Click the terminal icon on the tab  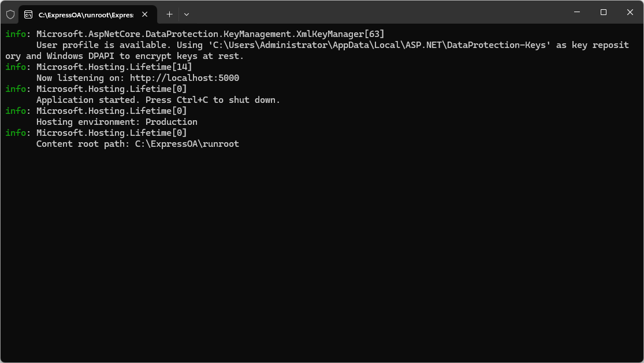click(28, 14)
